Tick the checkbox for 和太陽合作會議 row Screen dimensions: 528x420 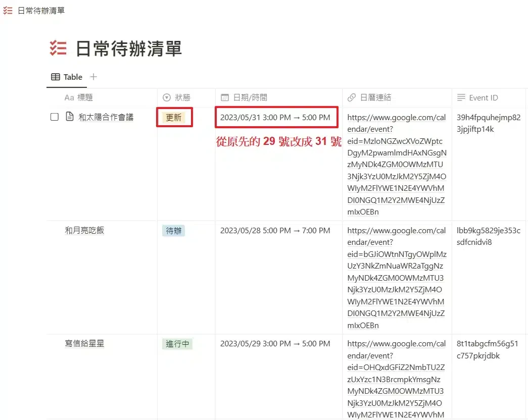point(55,117)
